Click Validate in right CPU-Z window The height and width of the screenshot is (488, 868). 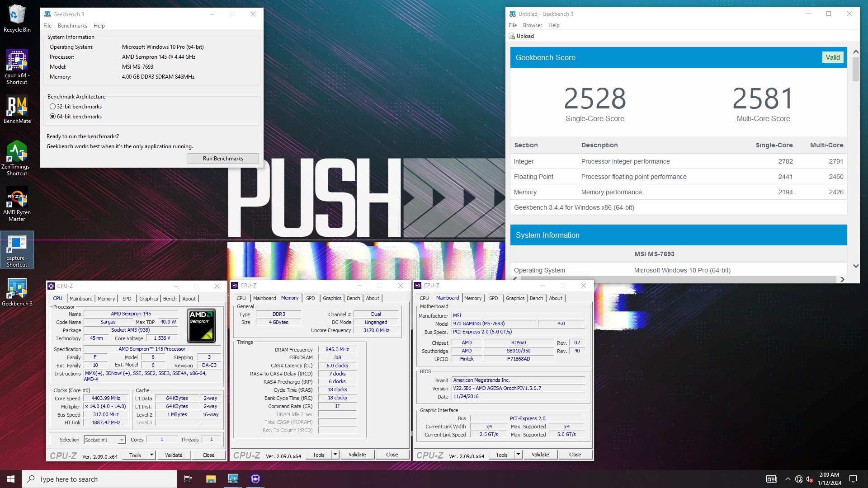click(540, 455)
